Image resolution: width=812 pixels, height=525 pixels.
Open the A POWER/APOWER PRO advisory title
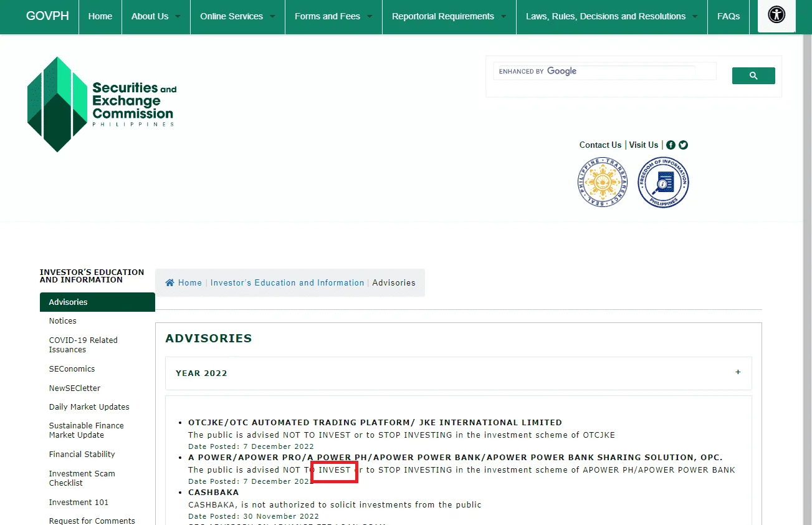coord(456,457)
